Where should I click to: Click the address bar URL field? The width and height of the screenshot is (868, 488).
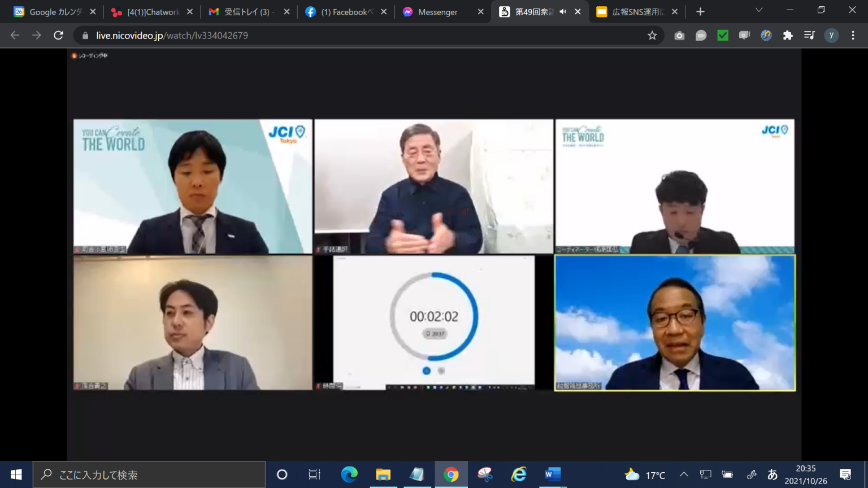[362, 36]
